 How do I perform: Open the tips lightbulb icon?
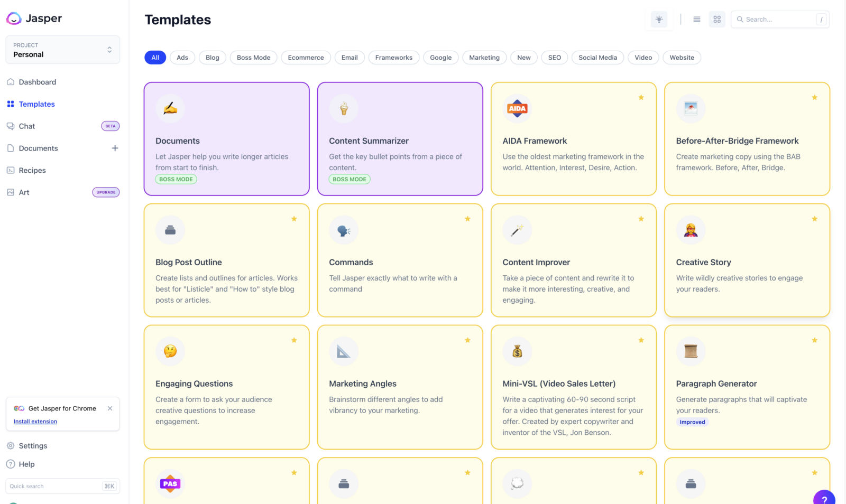pos(658,19)
